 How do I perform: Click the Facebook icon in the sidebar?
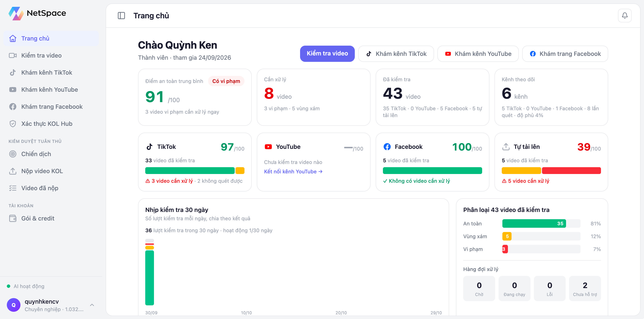(13, 106)
